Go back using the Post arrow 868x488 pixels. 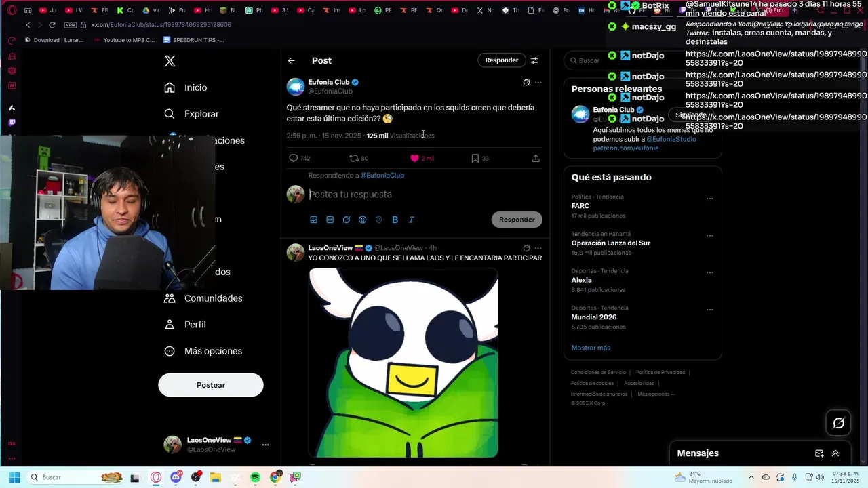pyautogui.click(x=291, y=60)
